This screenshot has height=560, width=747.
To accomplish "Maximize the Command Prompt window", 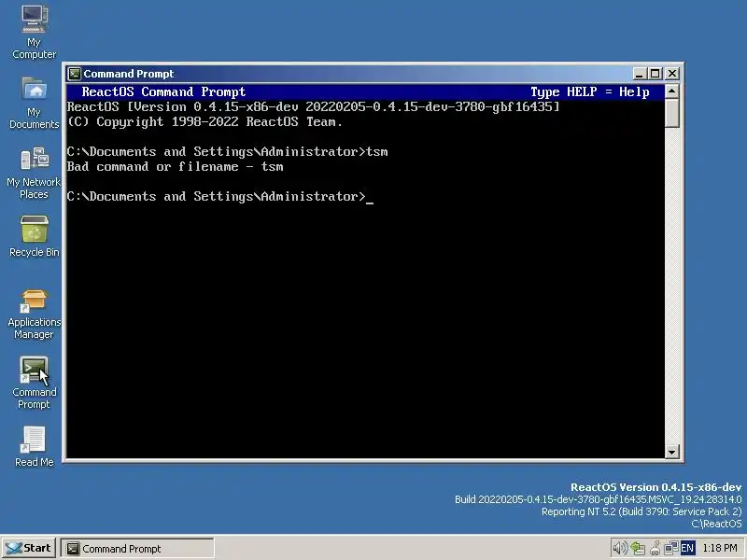I will [x=655, y=74].
